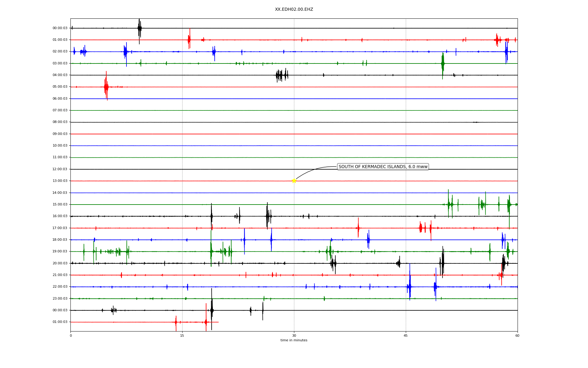Click the yellow star earthquake marker
588x368 pixels.
coord(294,181)
